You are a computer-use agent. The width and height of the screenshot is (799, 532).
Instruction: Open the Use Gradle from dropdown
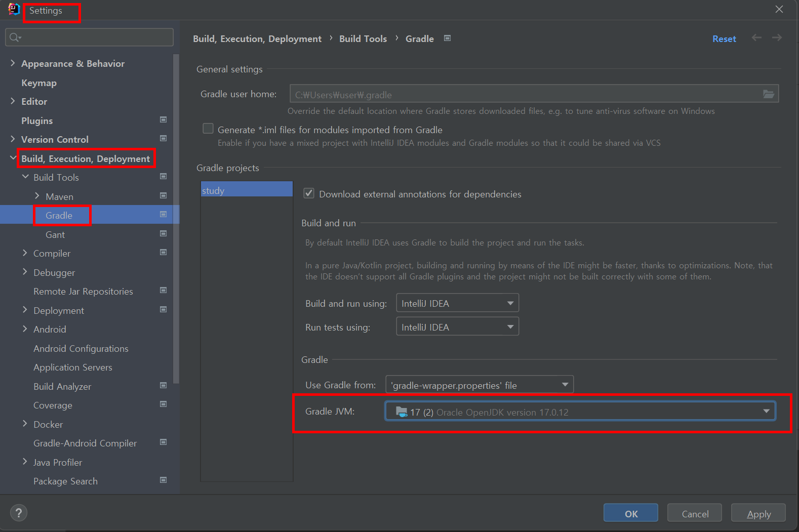(480, 385)
